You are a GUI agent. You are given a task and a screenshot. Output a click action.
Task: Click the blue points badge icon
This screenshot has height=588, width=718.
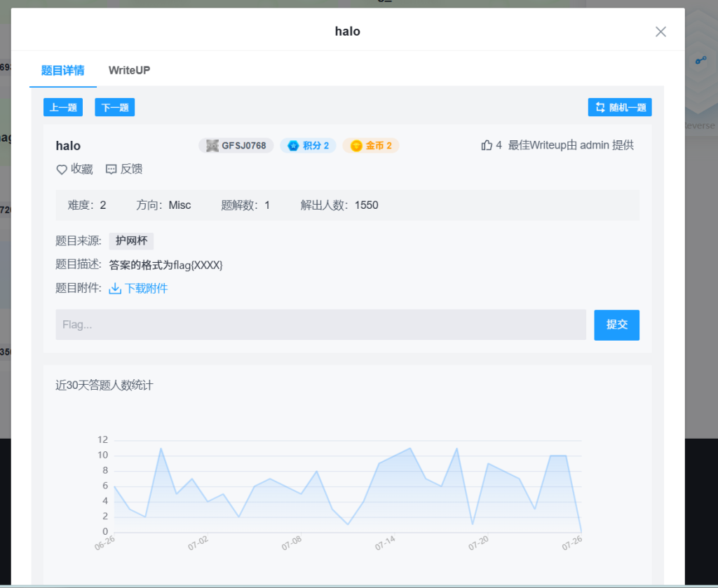[293, 146]
